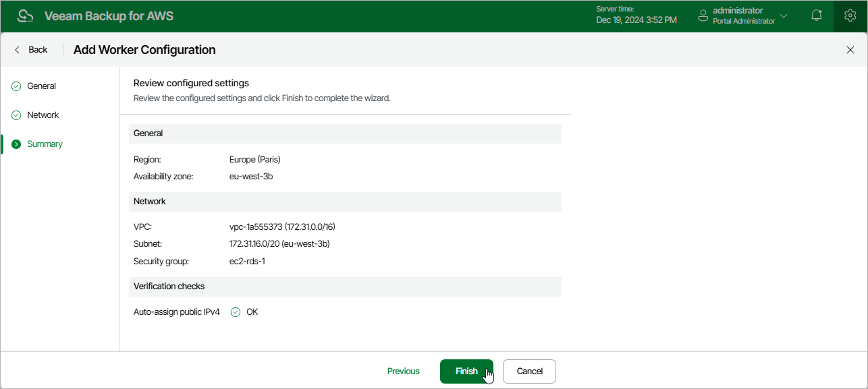Screen dimensions: 868x389
Task: Click the Cancel button
Action: [529, 371]
